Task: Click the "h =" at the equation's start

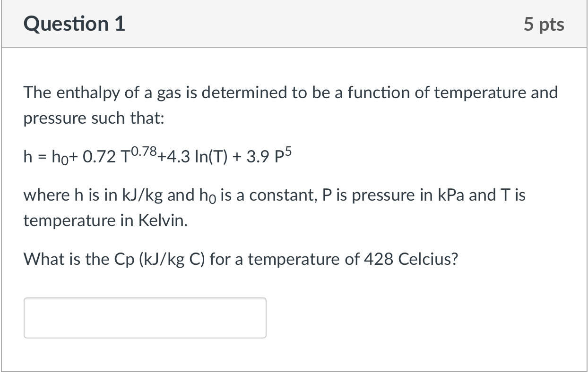Action: 33,157
